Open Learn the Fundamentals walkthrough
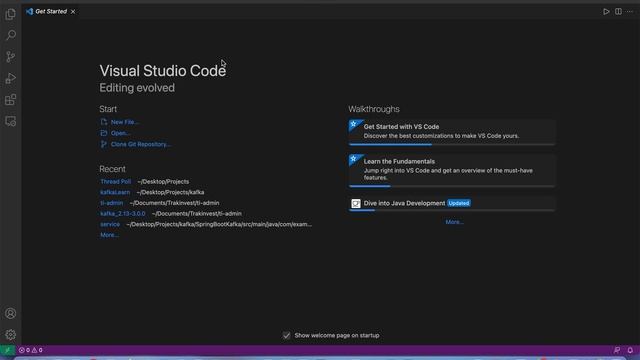640x360 pixels. click(x=452, y=171)
